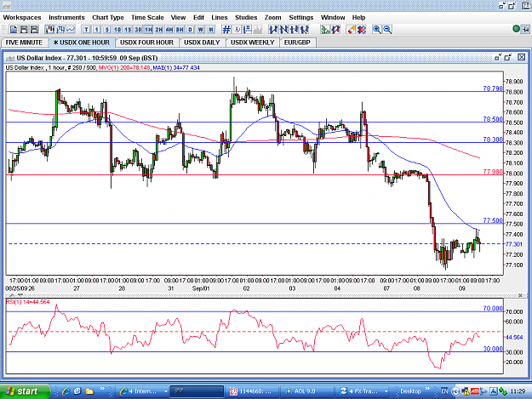Click the eraser clear lines icon
Screen dimensions: 532x399
(x=352, y=30)
